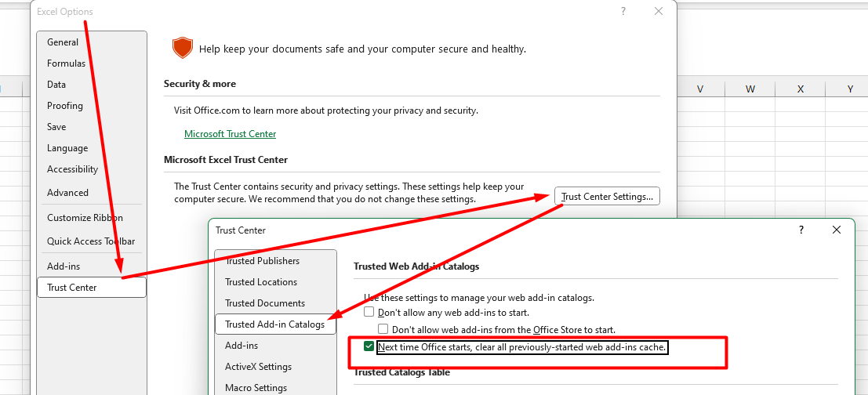This screenshot has width=868, height=395.
Task: Click the Trust Center Settings button
Action: (x=607, y=197)
